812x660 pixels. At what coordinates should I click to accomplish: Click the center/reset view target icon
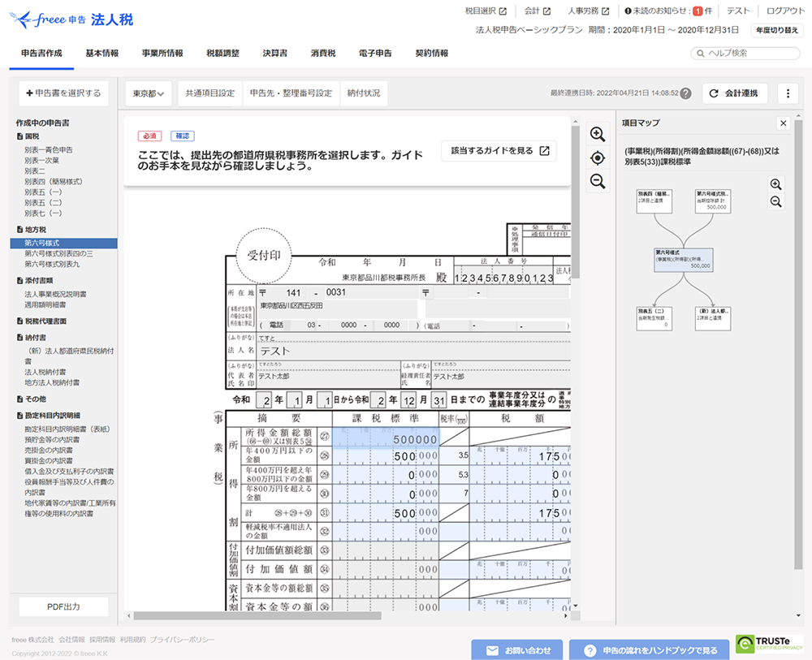point(598,157)
